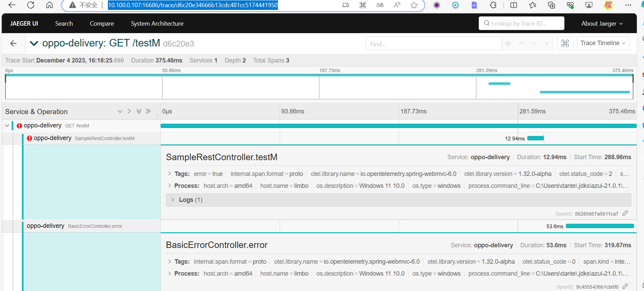644x291 pixels.
Task: Click the 53.6ms span bar
Action: [x=600, y=226]
